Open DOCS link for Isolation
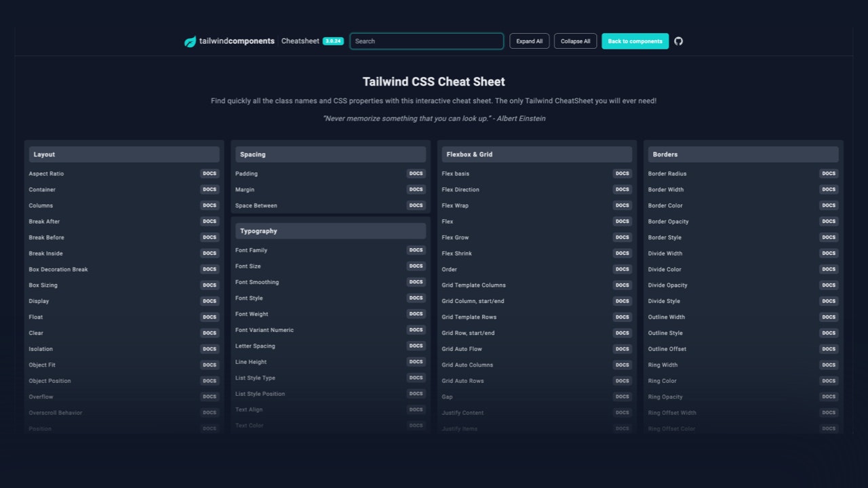This screenshot has height=488, width=868. tap(210, 349)
